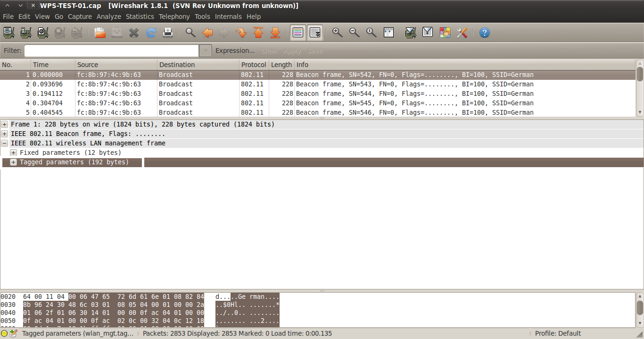Sort by Length column header

pyautogui.click(x=281, y=65)
